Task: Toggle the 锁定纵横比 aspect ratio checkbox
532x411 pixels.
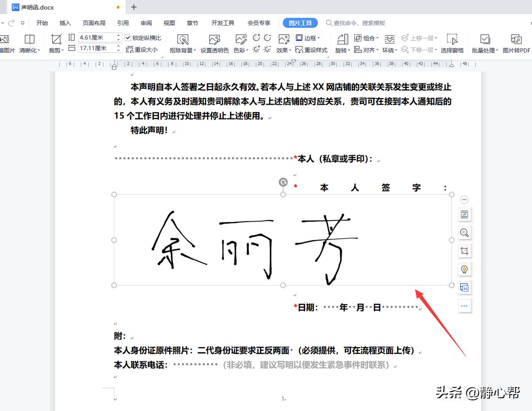Action: pyautogui.click(x=128, y=37)
